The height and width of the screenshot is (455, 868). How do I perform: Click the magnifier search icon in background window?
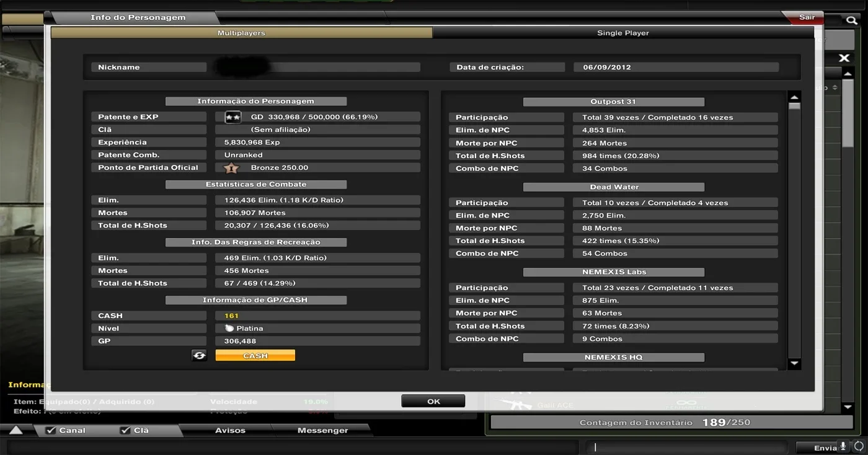point(851,20)
